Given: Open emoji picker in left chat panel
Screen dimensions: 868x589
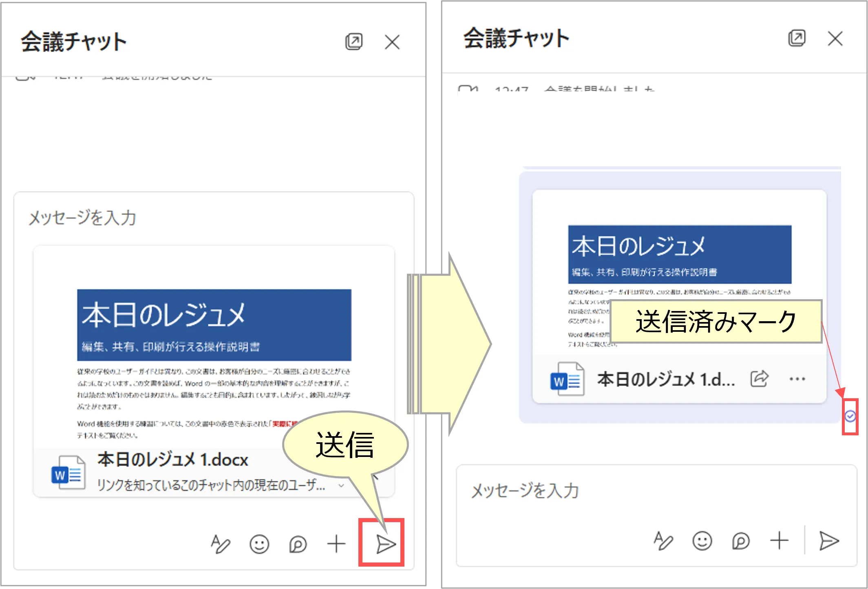Looking at the screenshot, I should click(259, 544).
